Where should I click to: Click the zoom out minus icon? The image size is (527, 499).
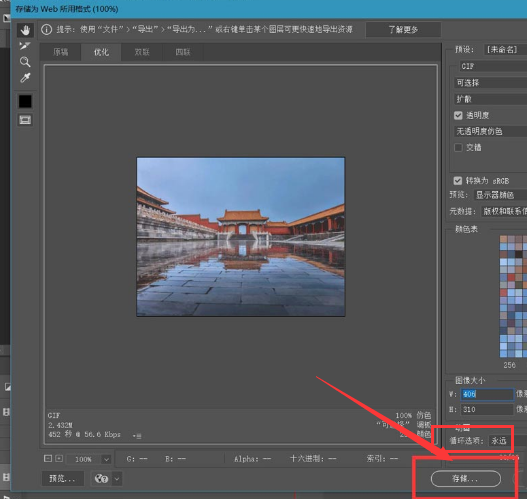(x=48, y=458)
